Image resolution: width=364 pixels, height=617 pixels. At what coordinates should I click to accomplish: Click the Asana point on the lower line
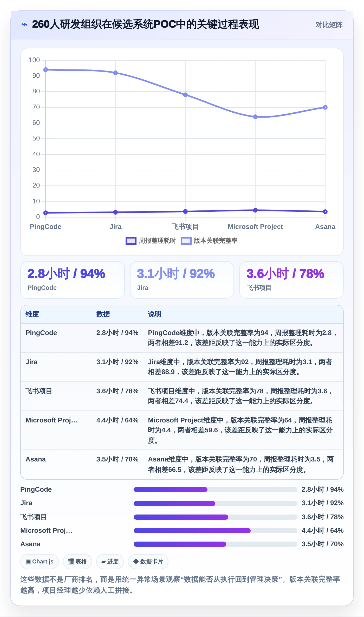[x=325, y=212]
